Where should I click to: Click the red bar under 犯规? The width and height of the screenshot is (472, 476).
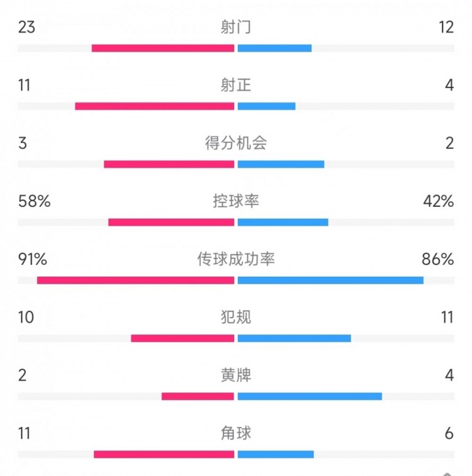click(183, 338)
